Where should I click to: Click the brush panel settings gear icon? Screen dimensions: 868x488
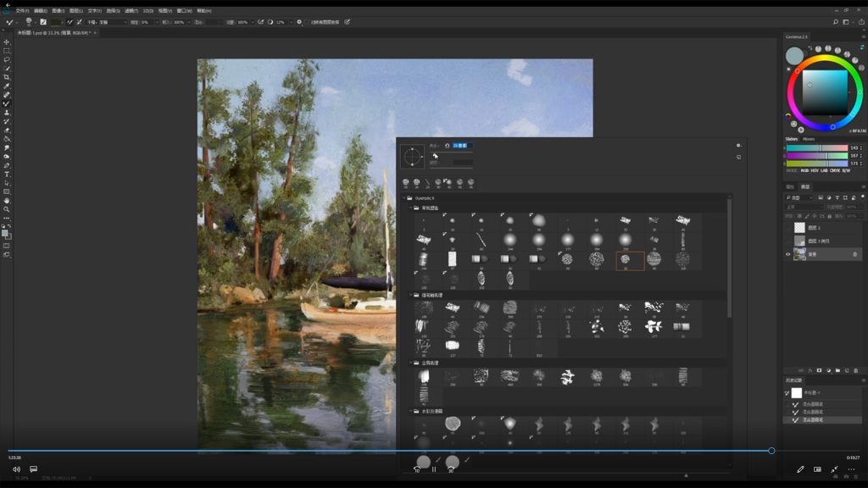tap(738, 145)
